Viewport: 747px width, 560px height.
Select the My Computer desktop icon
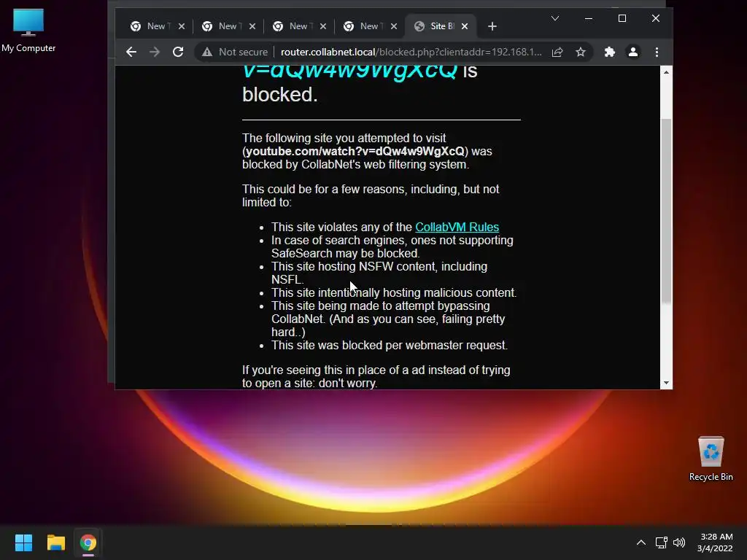28,30
